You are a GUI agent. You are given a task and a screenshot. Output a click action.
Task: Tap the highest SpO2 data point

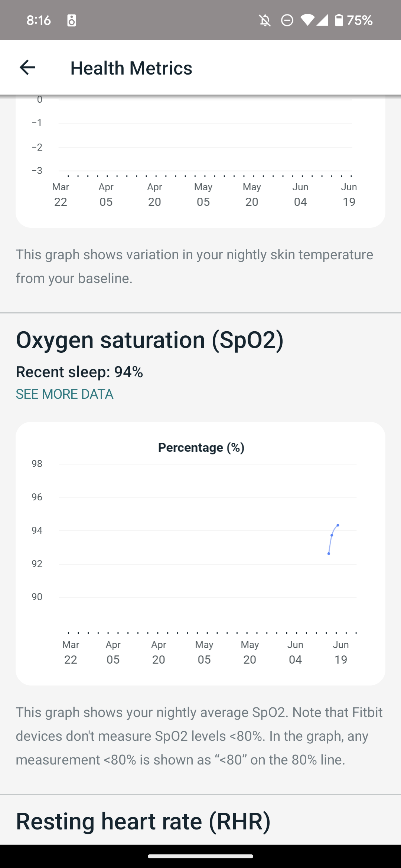(338, 525)
